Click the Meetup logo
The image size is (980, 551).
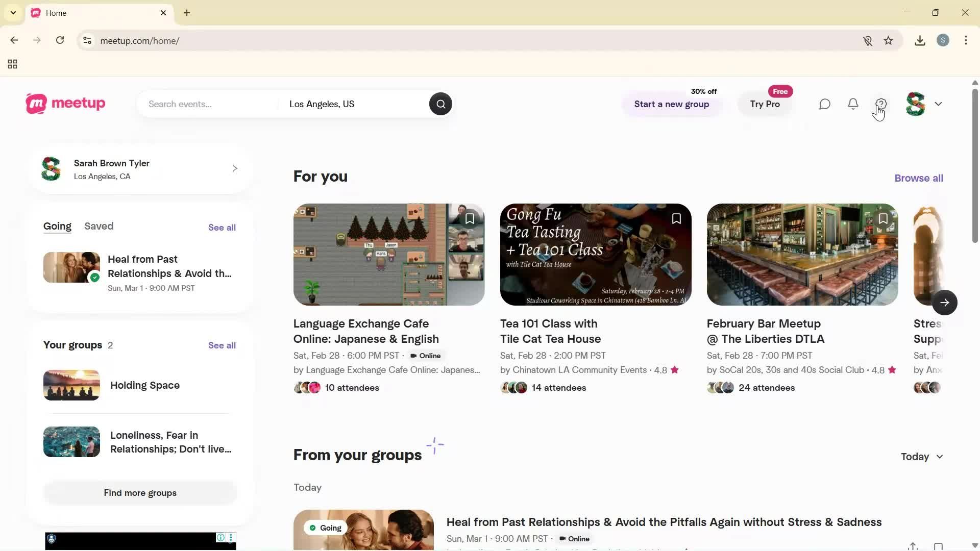(65, 104)
